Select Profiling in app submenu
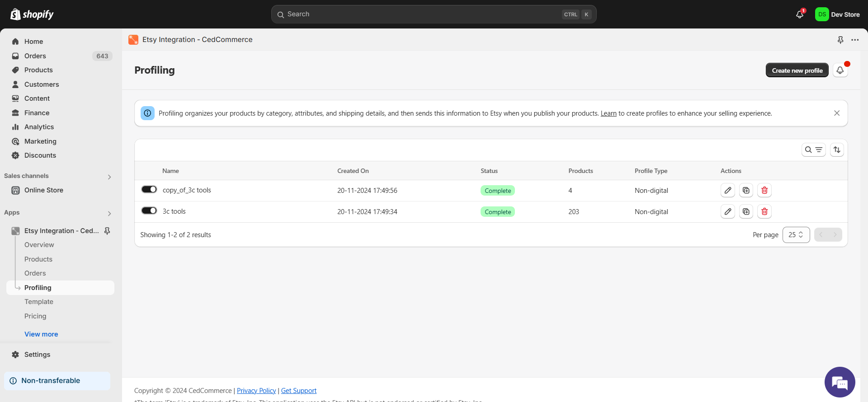The height and width of the screenshot is (402, 868). (60, 288)
